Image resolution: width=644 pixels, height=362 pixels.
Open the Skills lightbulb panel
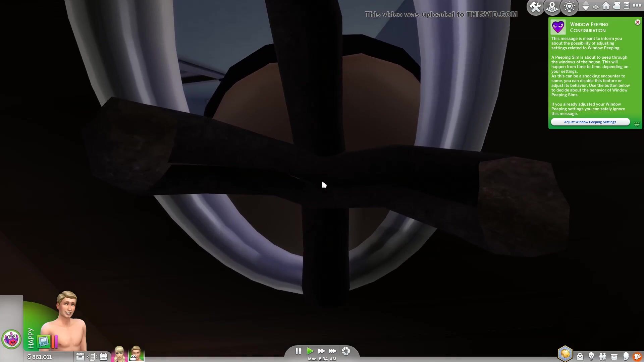591,356
